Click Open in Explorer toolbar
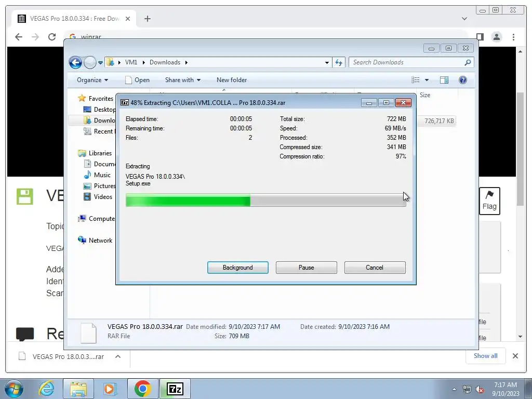The height and width of the screenshot is (399, 532). click(137, 80)
